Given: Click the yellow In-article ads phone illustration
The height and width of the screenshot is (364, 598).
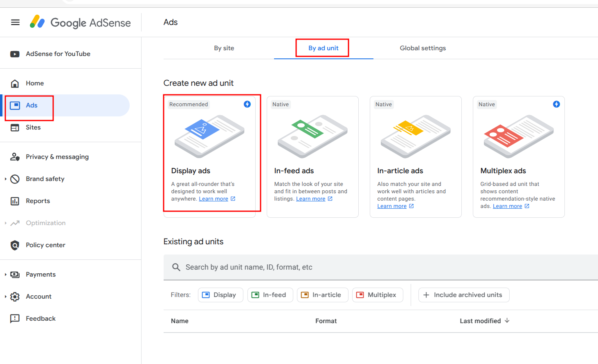Looking at the screenshot, I should point(416,136).
